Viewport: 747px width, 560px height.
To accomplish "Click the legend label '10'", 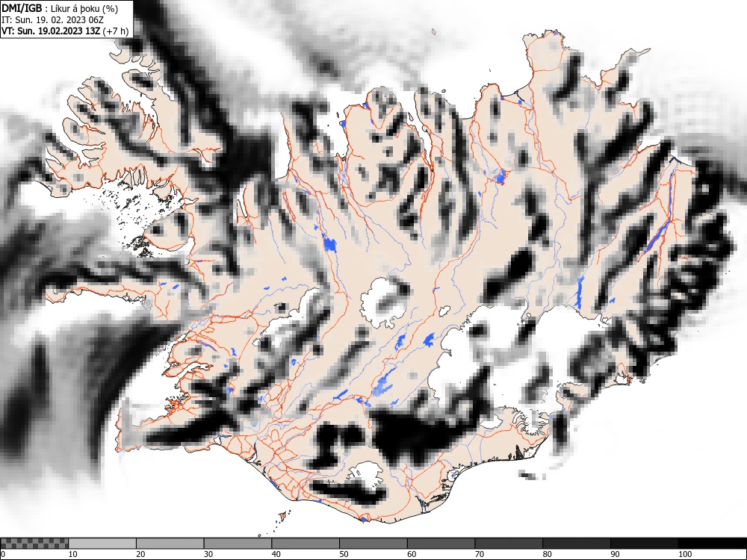I will click(73, 554).
